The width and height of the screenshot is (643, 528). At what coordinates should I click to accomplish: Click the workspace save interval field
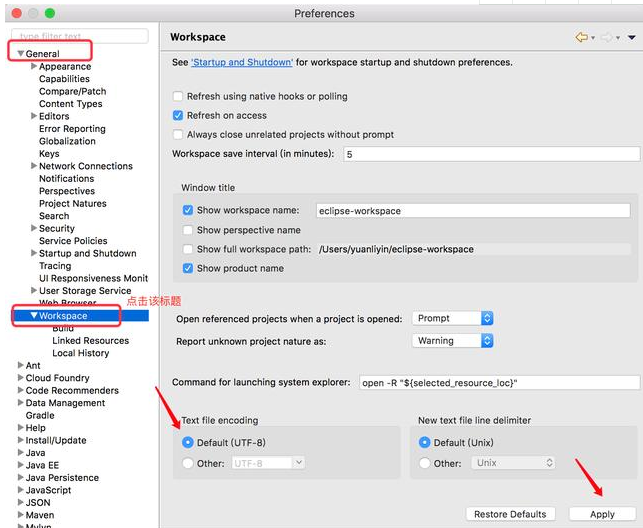tap(490, 154)
